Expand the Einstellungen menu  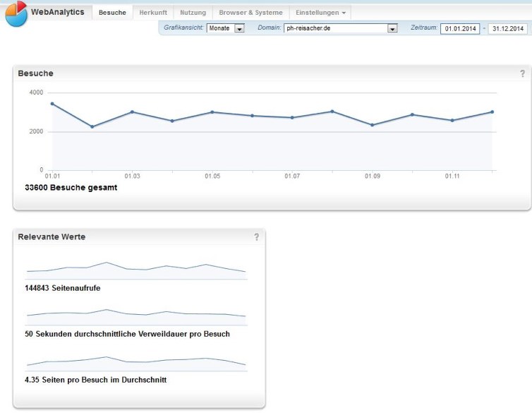320,13
